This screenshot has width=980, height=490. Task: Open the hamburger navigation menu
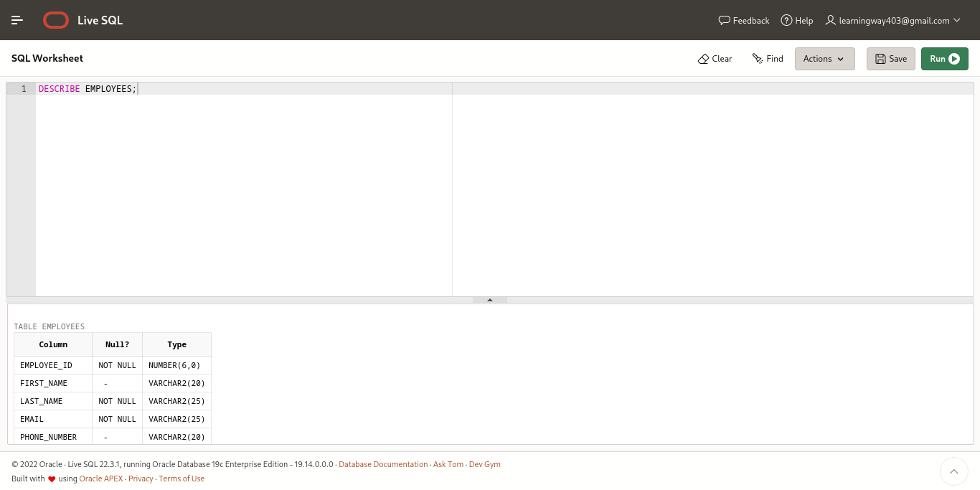17,20
